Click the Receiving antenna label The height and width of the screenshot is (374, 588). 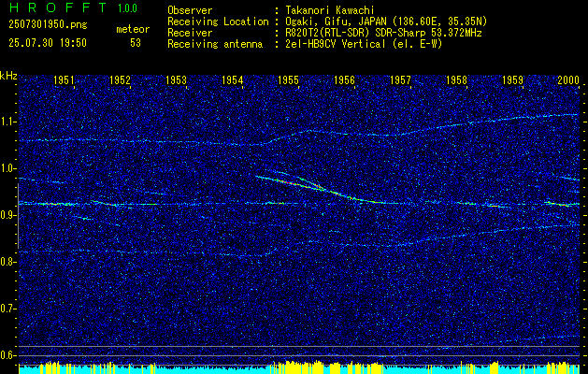click(215, 44)
